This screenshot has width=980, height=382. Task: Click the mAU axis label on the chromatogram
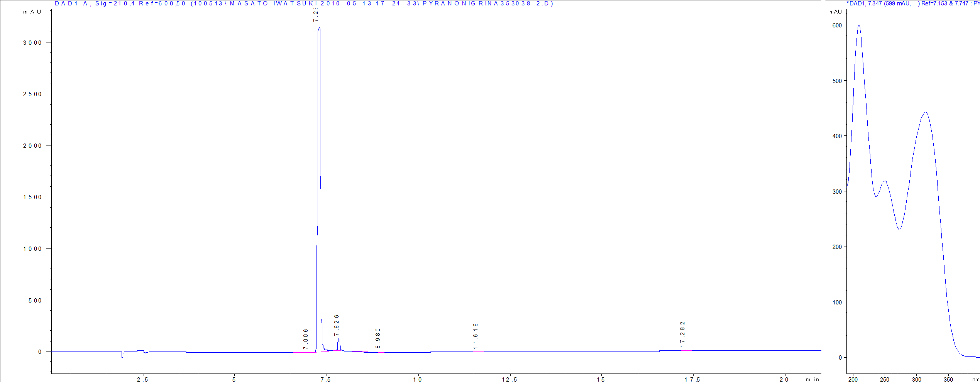(32, 12)
